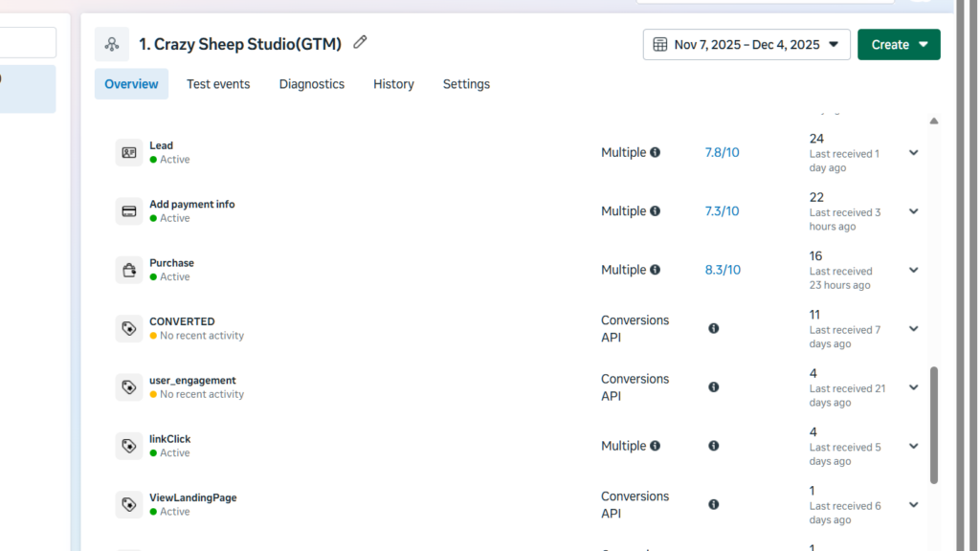Open the 7.8/10 match quality score link

click(x=722, y=153)
